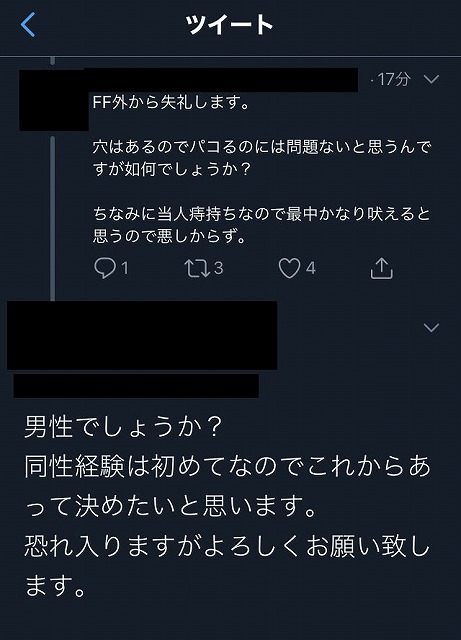Viewport: 461px width, 640px height.
Task: Select the main tweet line 男性でしょうか？
Action: 123,427
